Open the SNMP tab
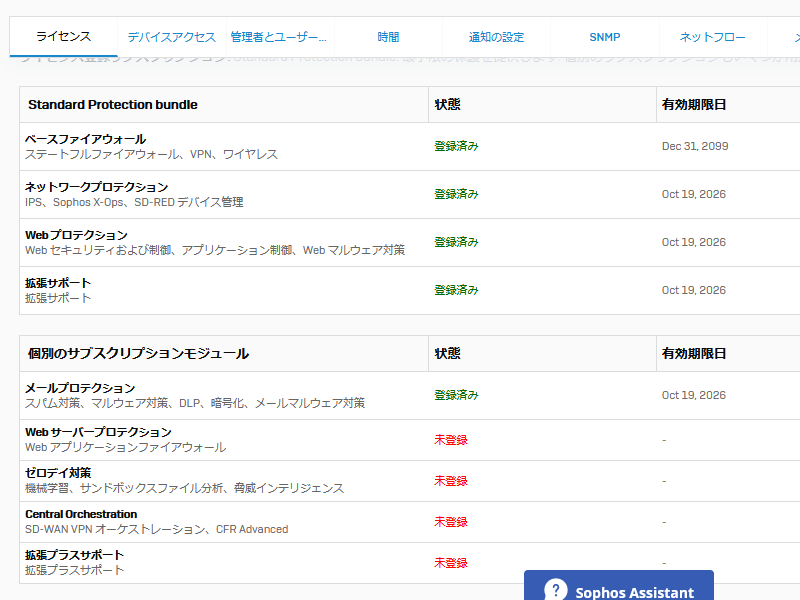Image resolution: width=800 pixels, height=600 pixels. pyautogui.click(x=605, y=37)
